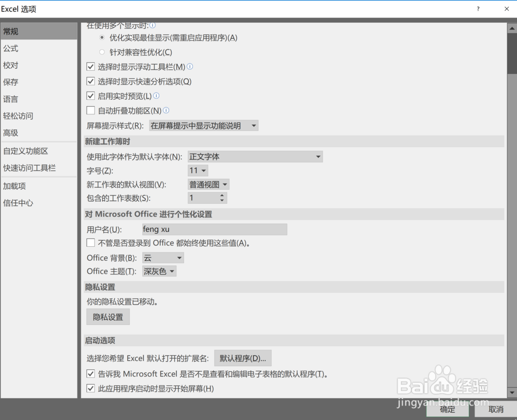Viewport: 517px width, 420px height.
Task: Click the 用户名 text field
Action: click(x=215, y=229)
